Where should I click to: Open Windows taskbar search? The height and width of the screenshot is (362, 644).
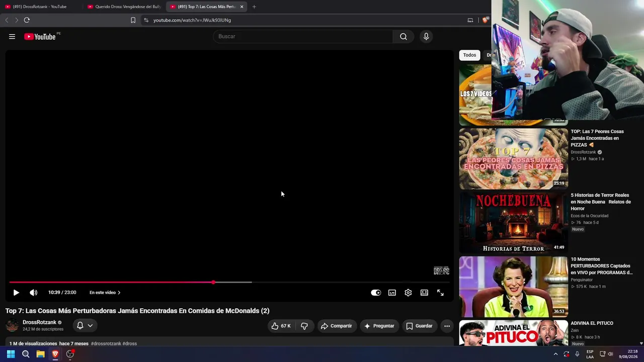tap(26, 354)
